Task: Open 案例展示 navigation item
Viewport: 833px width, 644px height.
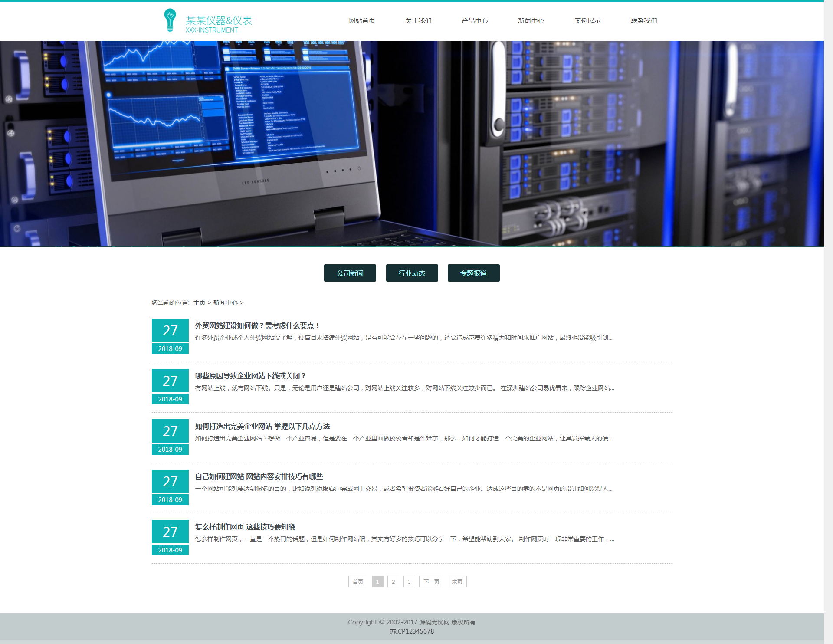Action: [587, 20]
